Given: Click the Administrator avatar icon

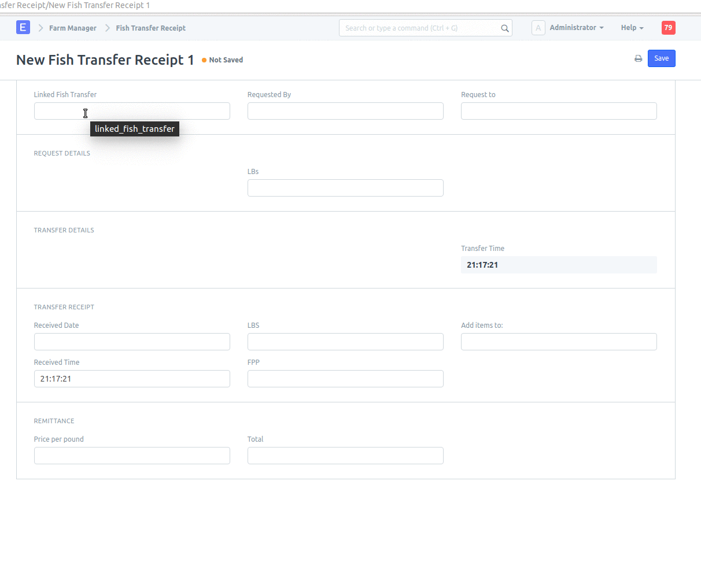Looking at the screenshot, I should point(538,28).
